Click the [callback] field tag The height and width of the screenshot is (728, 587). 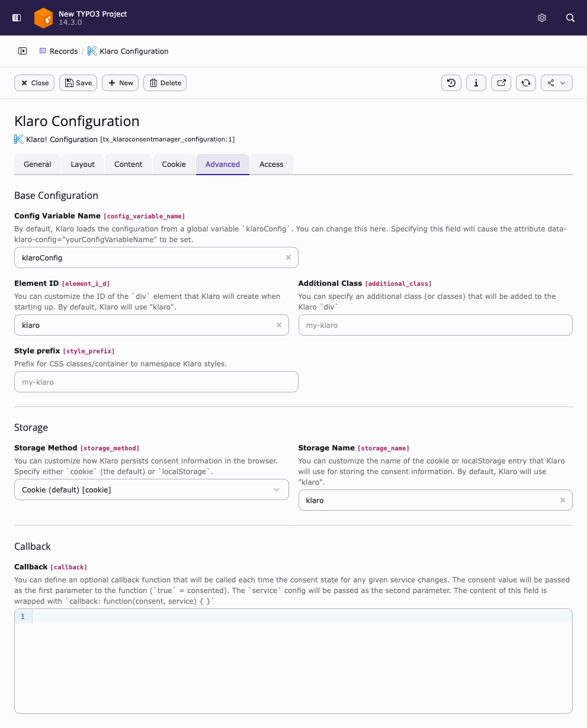coord(69,568)
